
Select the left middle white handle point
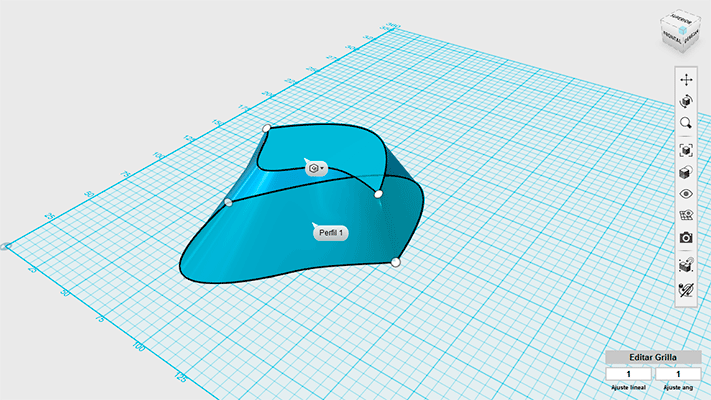coord(229,202)
